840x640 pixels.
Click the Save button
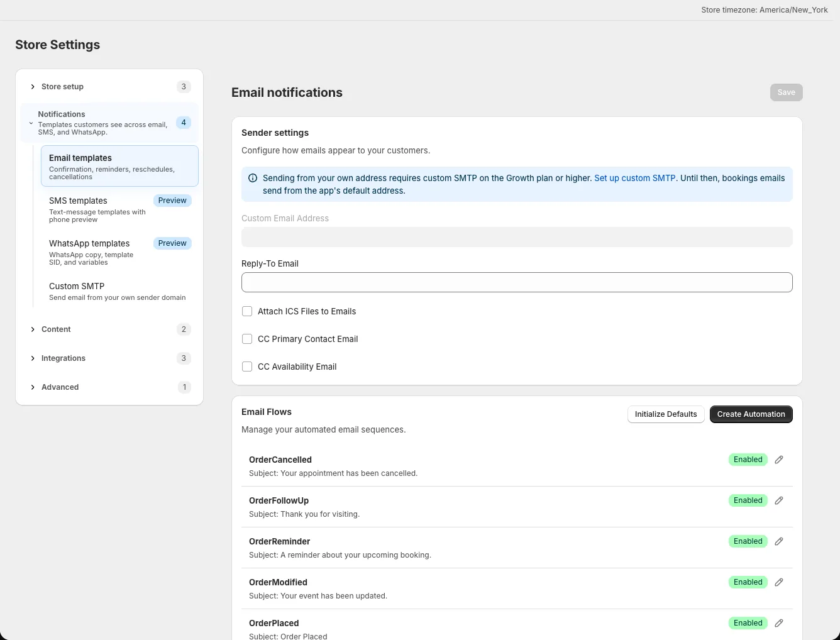[787, 92]
